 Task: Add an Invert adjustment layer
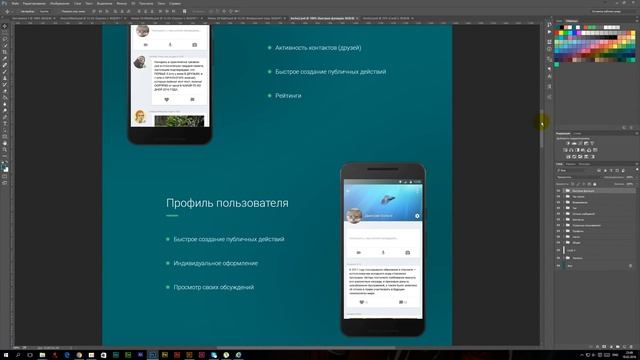tap(568, 157)
